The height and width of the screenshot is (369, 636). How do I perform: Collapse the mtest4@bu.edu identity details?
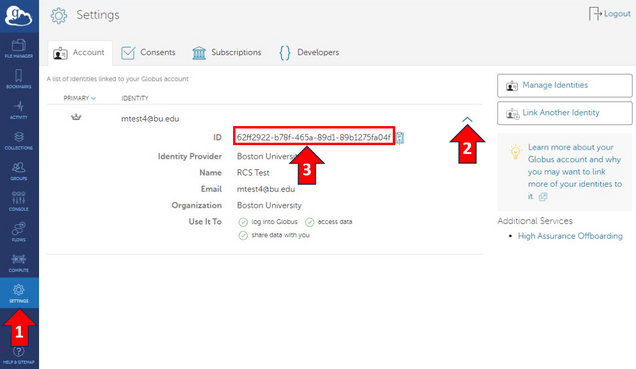[x=467, y=120]
